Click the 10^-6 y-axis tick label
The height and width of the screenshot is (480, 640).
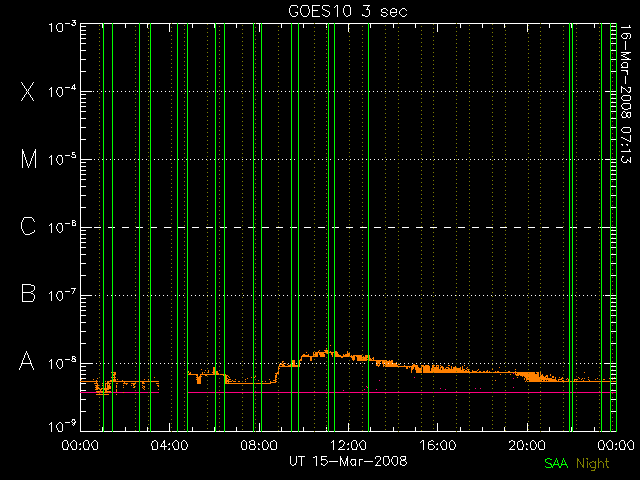point(62,227)
